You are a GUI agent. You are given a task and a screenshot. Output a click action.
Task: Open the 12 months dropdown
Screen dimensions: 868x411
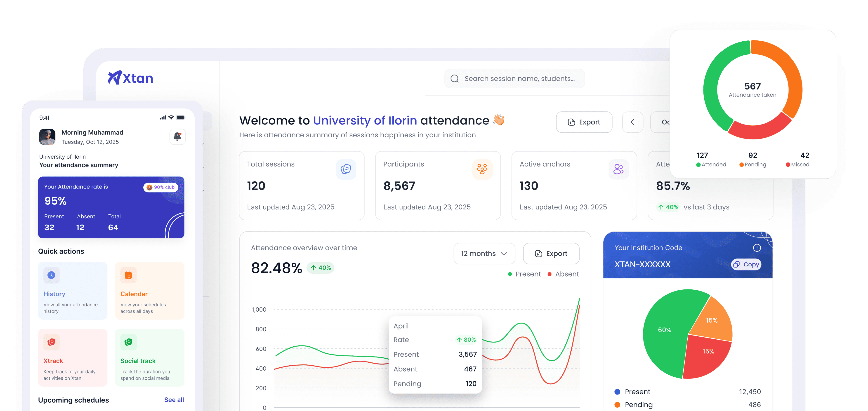click(x=484, y=253)
